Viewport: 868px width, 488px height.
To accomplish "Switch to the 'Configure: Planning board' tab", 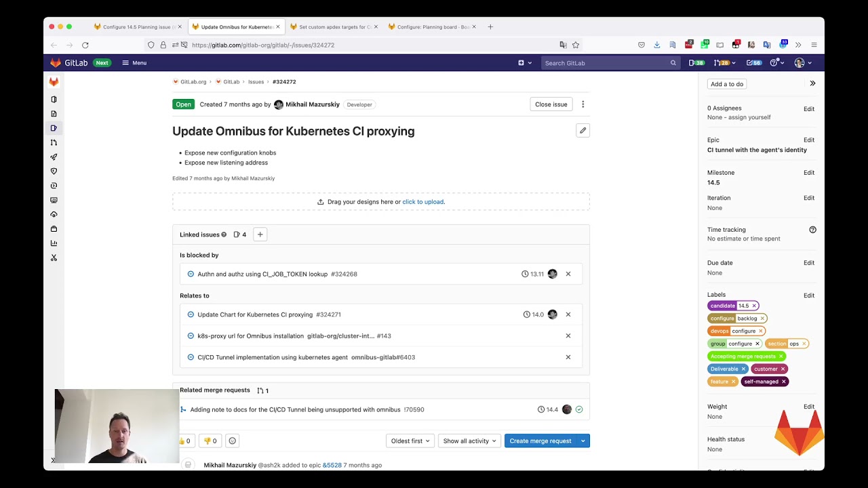I will click(x=432, y=27).
